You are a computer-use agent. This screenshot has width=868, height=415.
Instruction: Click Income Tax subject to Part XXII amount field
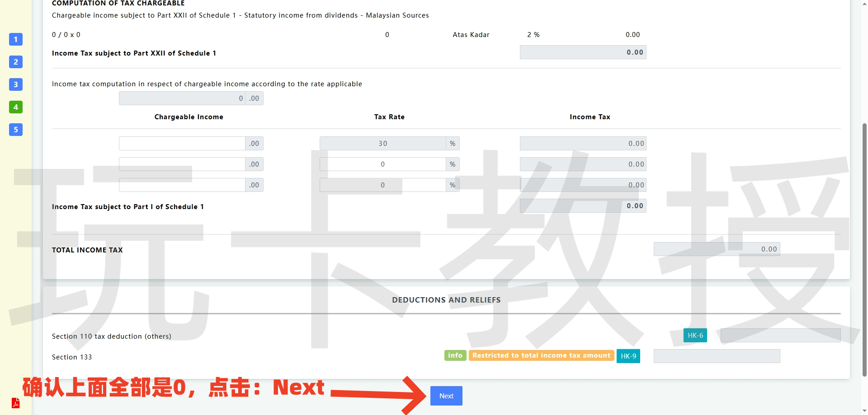coord(583,52)
